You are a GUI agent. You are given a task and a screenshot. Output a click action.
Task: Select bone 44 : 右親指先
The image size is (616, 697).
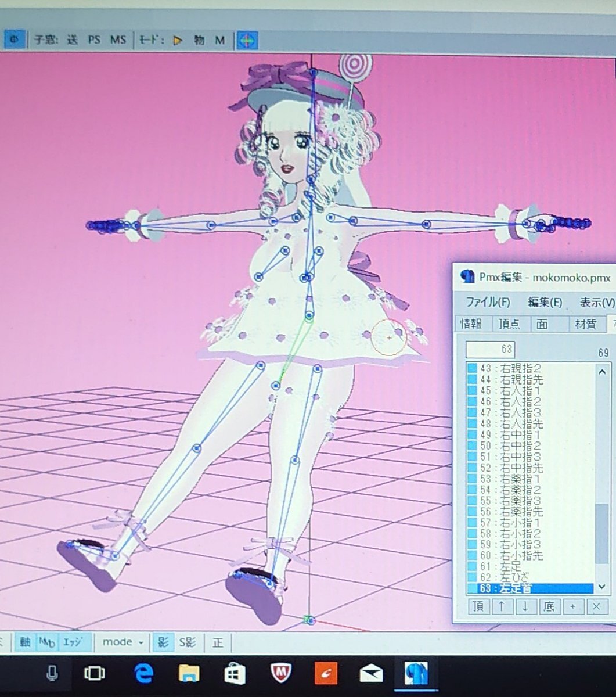531,379
